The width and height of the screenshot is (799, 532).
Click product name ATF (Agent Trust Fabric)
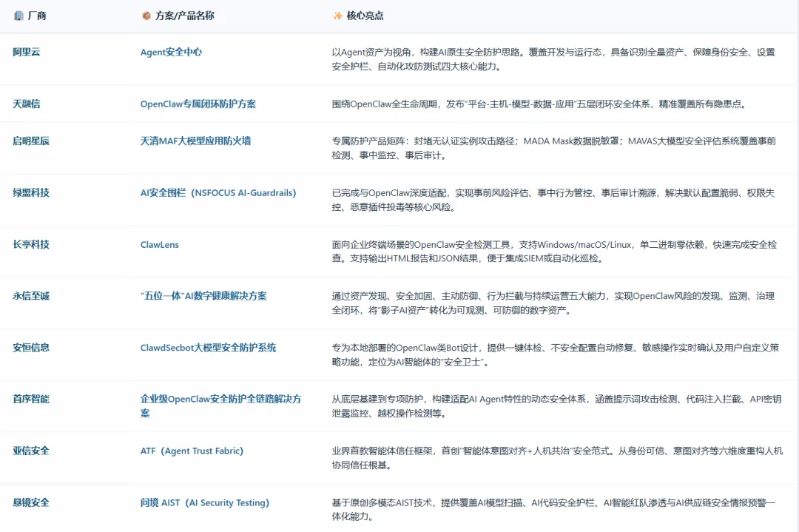[x=192, y=451]
